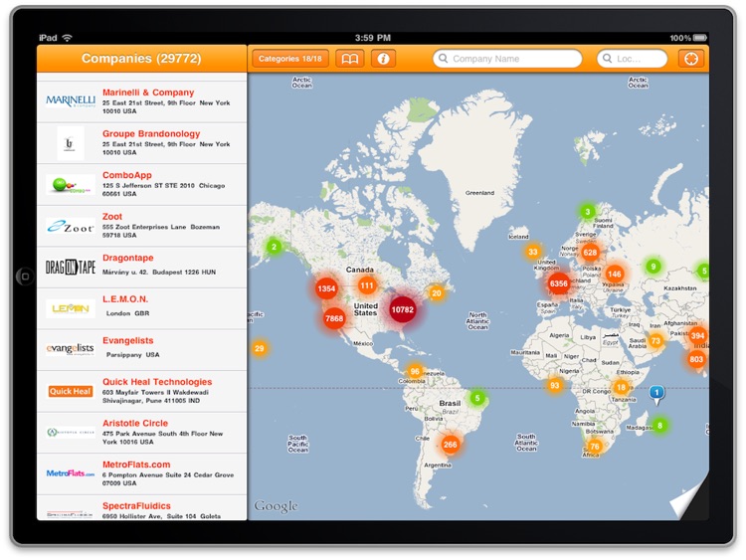Screen dimensions: 746x560
Task: Tap the locate-me crosshair icon
Action: pyautogui.click(x=691, y=59)
